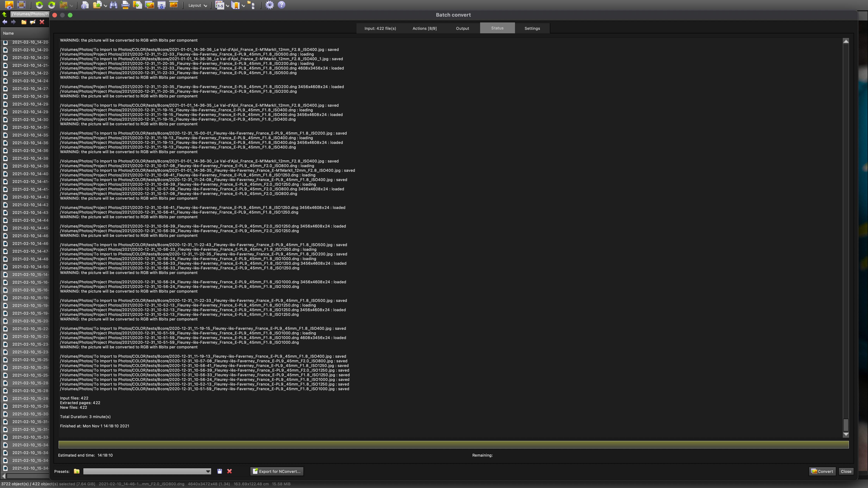Viewport: 868px width, 488px height.
Task: Click the binoculars search icon
Action: pos(113,5)
